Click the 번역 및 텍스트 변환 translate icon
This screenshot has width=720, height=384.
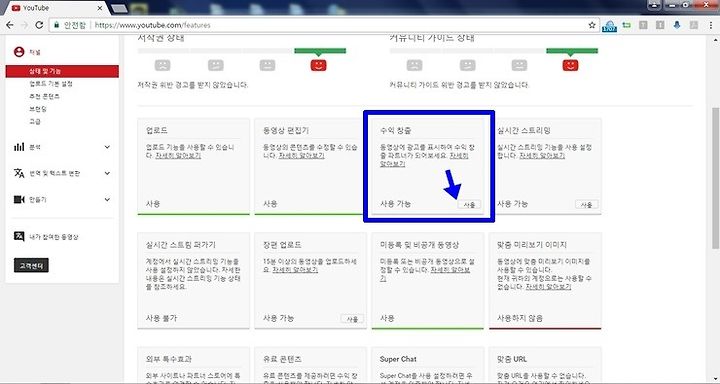tap(19, 173)
